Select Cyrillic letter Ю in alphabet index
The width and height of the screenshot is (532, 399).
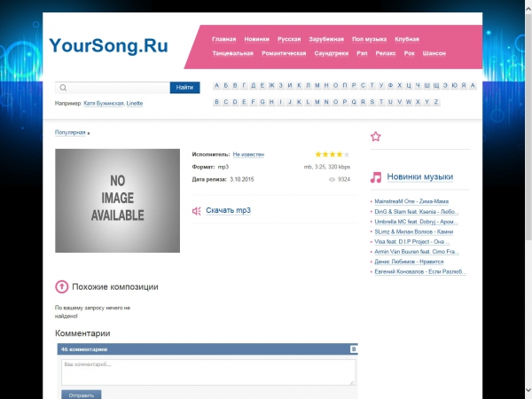pyautogui.click(x=455, y=85)
